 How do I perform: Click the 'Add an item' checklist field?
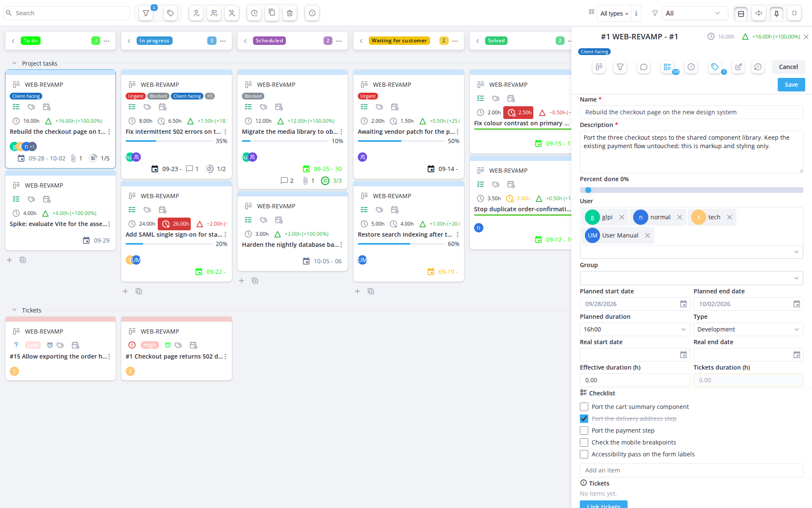click(691, 470)
